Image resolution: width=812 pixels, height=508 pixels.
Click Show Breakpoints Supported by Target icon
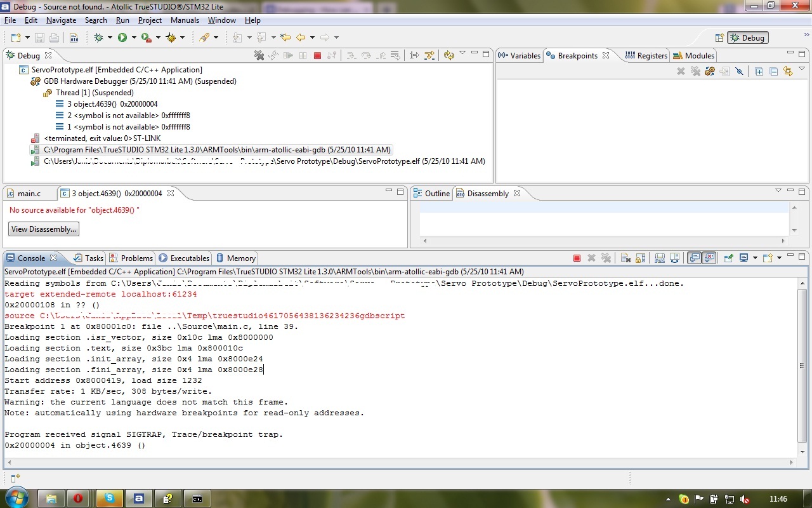(x=710, y=72)
